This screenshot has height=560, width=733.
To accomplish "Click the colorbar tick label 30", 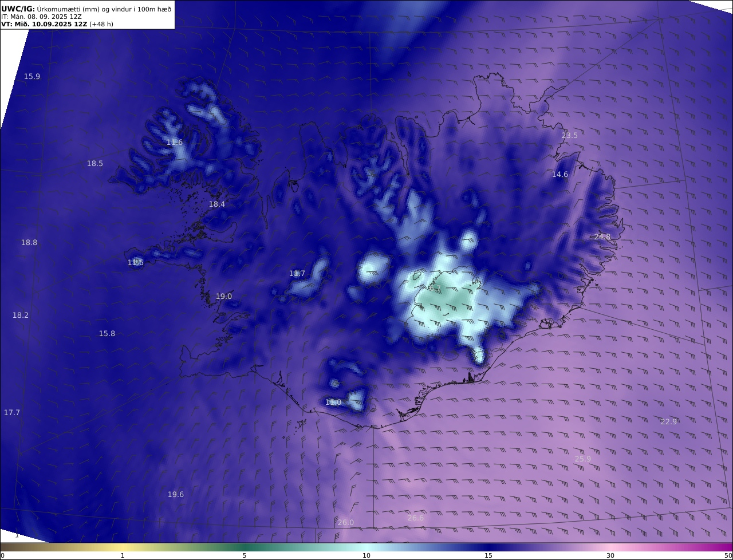I will coord(610,555).
